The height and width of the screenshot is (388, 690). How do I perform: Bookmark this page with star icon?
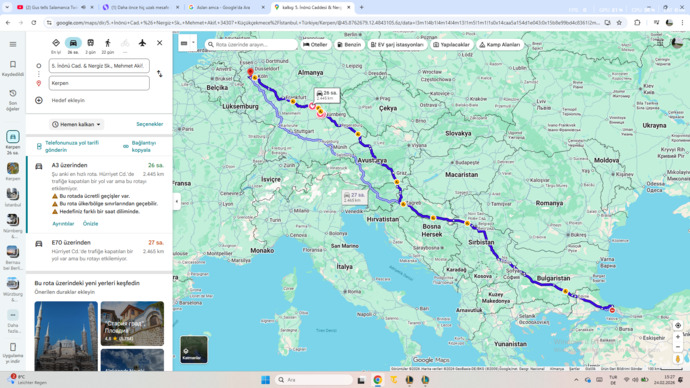point(619,22)
